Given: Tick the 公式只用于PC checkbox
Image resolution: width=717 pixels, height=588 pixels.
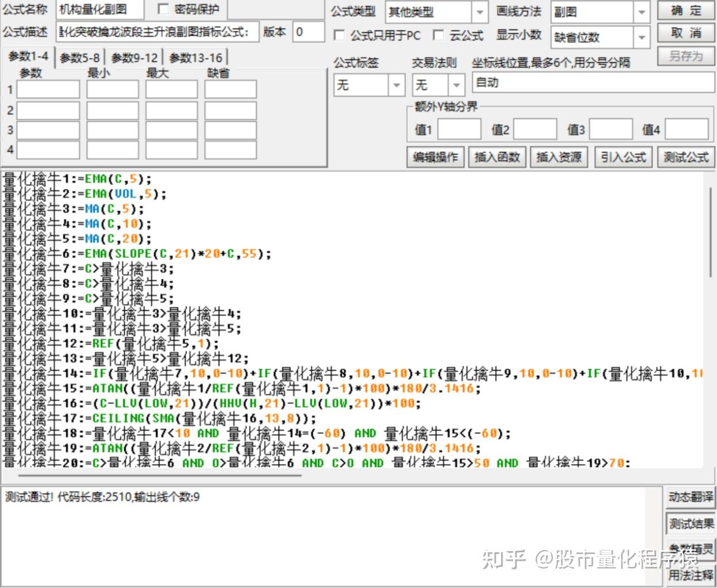Looking at the screenshot, I should (339, 35).
